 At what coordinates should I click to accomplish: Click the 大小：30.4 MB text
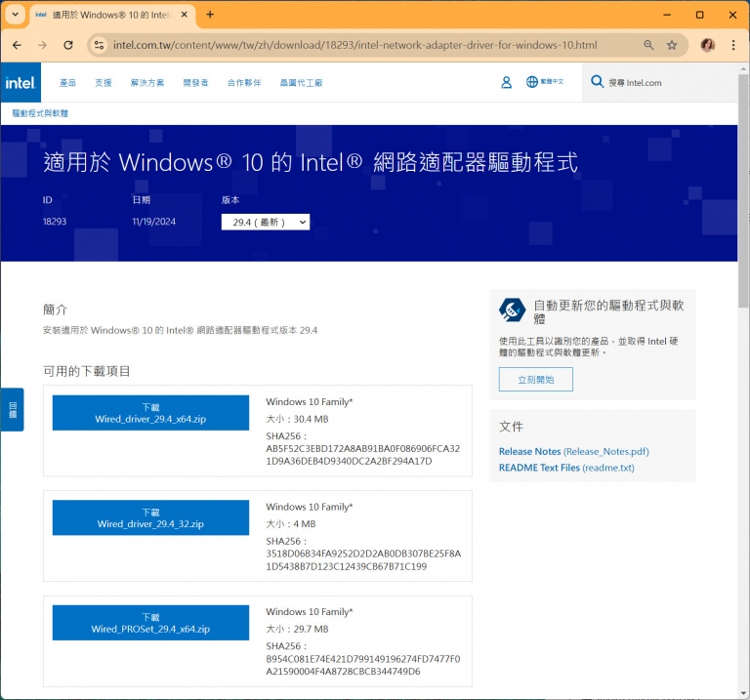pyautogui.click(x=297, y=419)
